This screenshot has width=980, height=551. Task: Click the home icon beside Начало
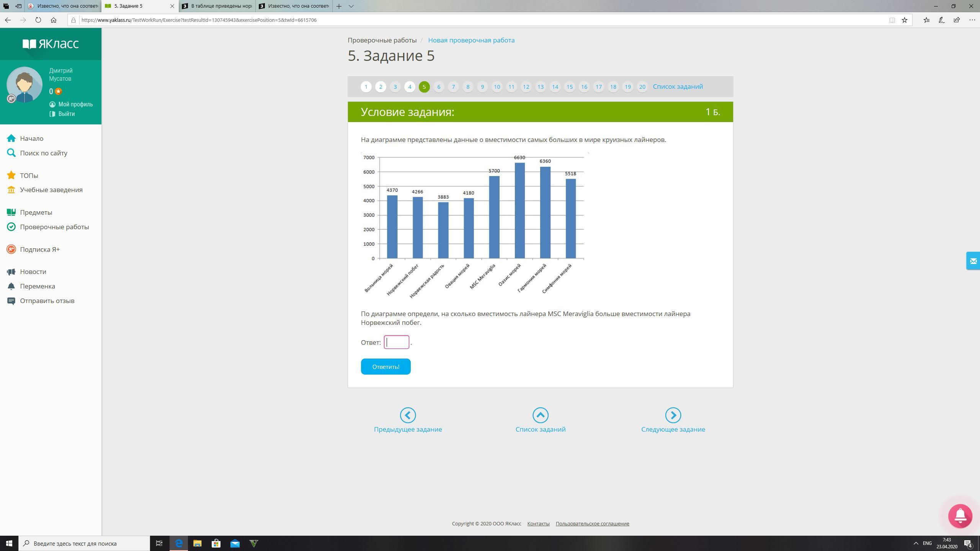click(11, 138)
